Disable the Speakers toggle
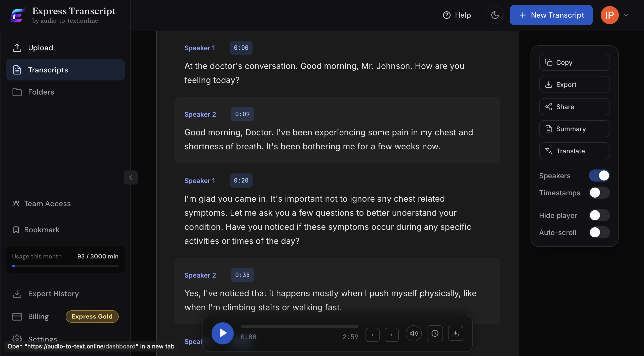 coord(599,175)
